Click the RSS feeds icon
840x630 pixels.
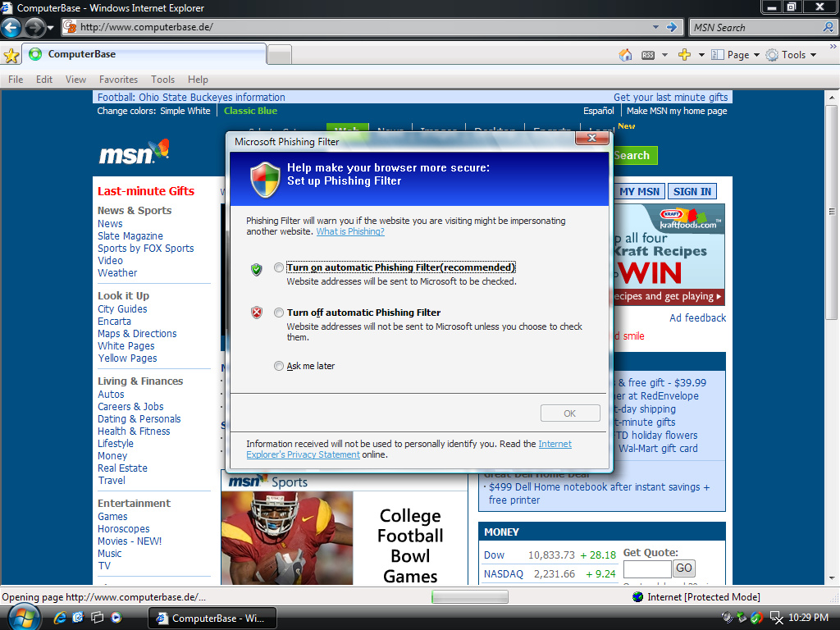point(648,55)
